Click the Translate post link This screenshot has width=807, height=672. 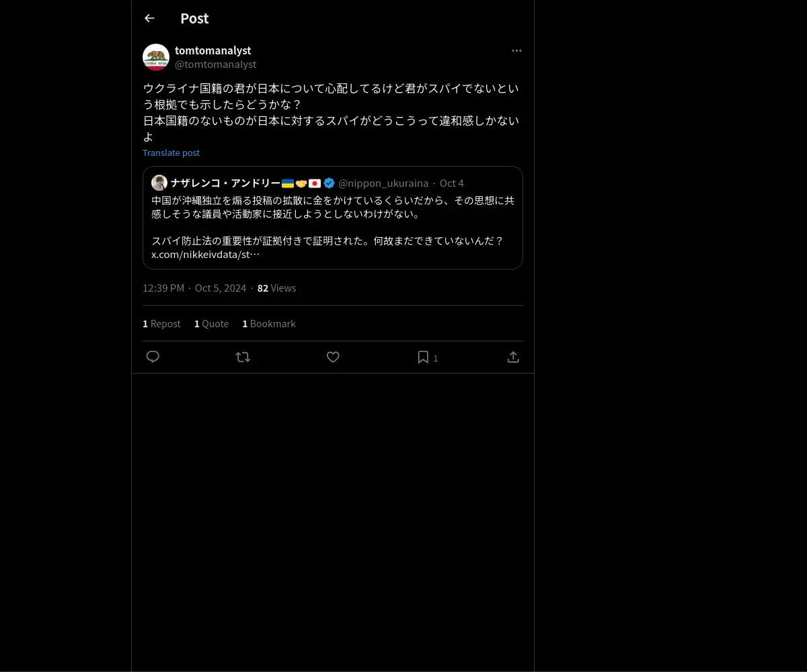(x=171, y=153)
